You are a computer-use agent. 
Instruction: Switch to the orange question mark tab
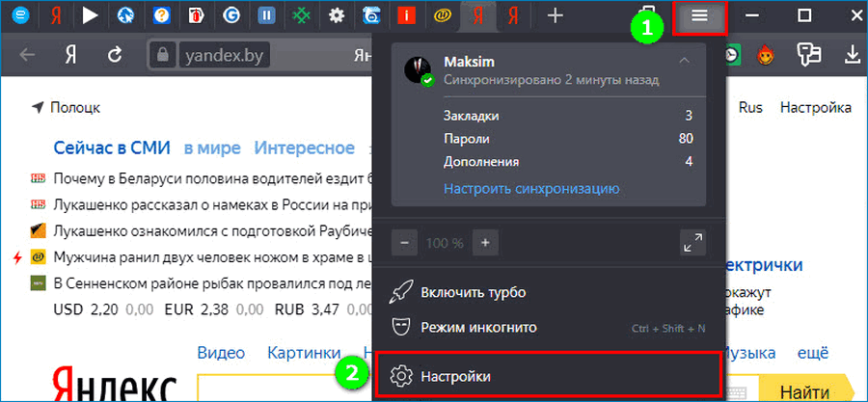(x=161, y=16)
